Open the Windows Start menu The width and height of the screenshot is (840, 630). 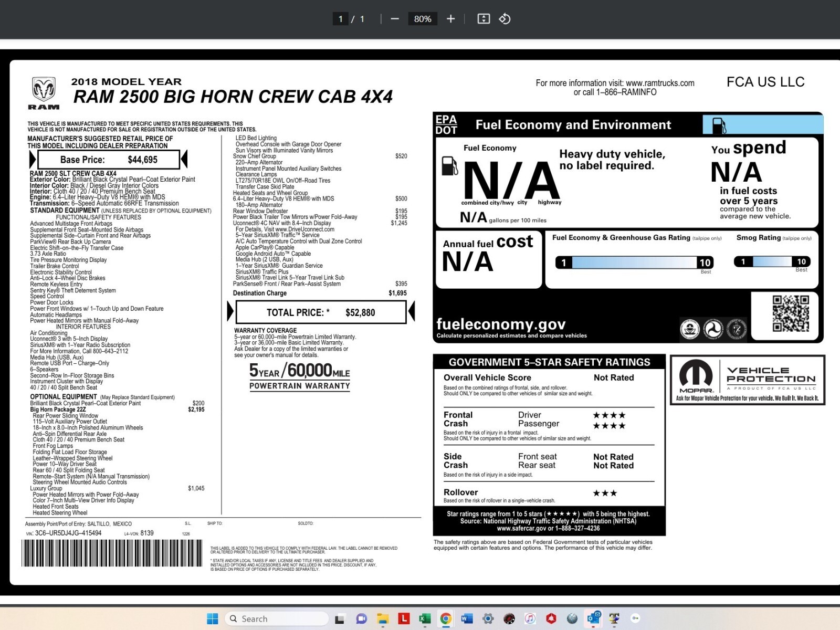click(x=213, y=619)
